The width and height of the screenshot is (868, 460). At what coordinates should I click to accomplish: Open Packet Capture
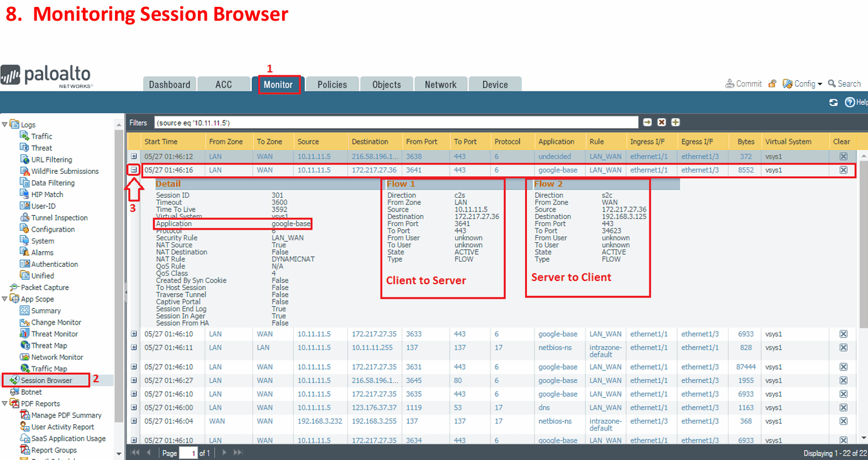tap(45, 287)
